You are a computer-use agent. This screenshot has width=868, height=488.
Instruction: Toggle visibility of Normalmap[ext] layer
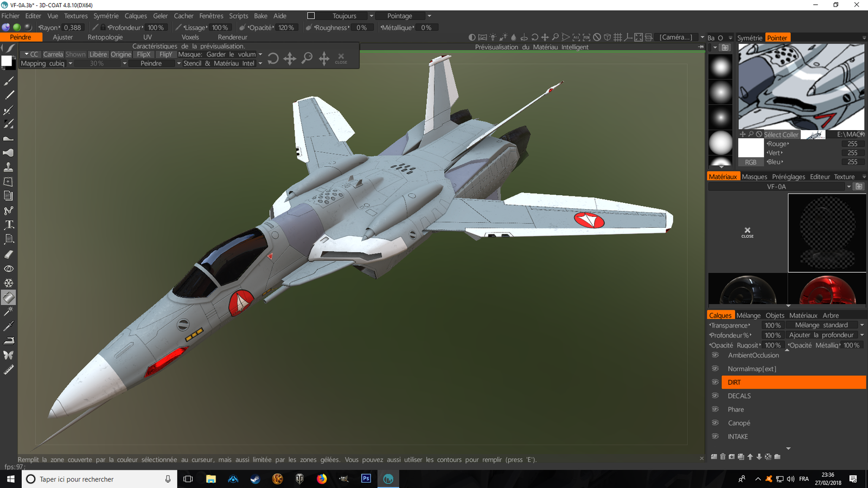tap(715, 369)
